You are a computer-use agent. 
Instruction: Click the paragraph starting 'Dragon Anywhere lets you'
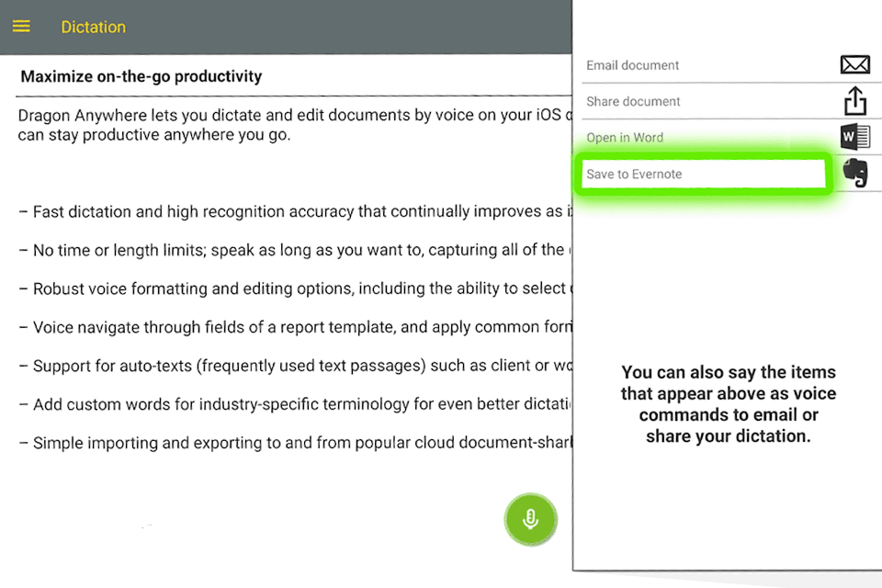[x=295, y=125]
